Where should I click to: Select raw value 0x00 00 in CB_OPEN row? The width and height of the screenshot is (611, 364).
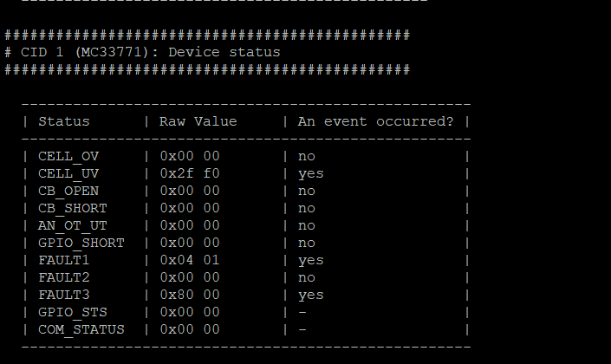pyautogui.click(x=190, y=191)
